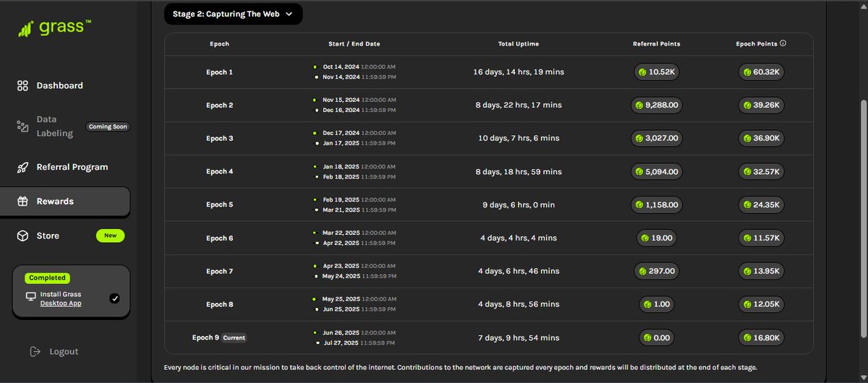Click the grass icon beside 36.90K

tap(747, 138)
